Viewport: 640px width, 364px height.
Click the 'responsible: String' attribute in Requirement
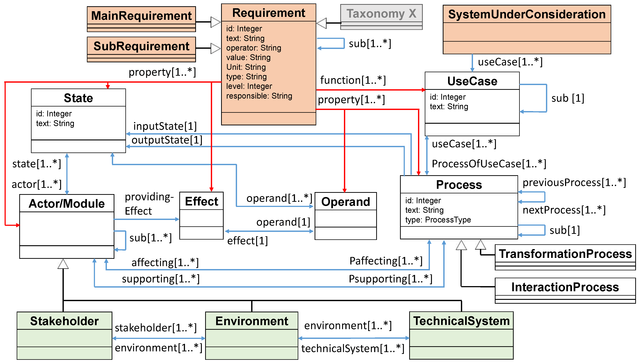(259, 96)
